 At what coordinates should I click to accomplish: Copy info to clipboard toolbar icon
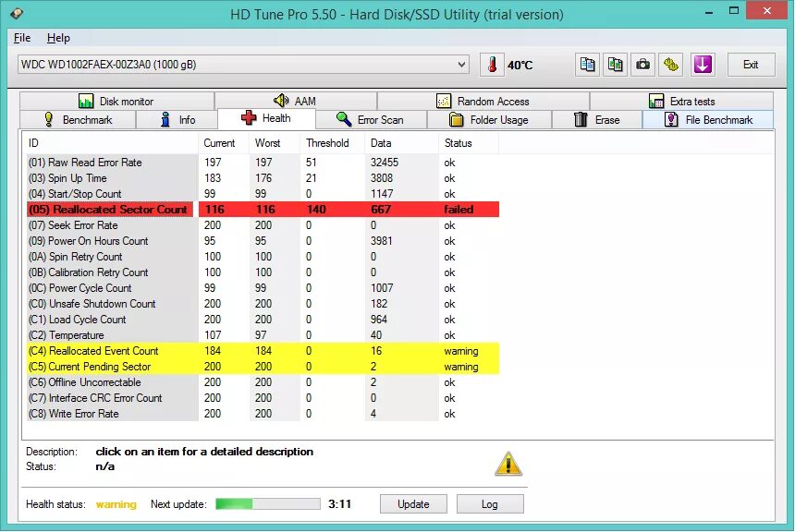coord(587,65)
